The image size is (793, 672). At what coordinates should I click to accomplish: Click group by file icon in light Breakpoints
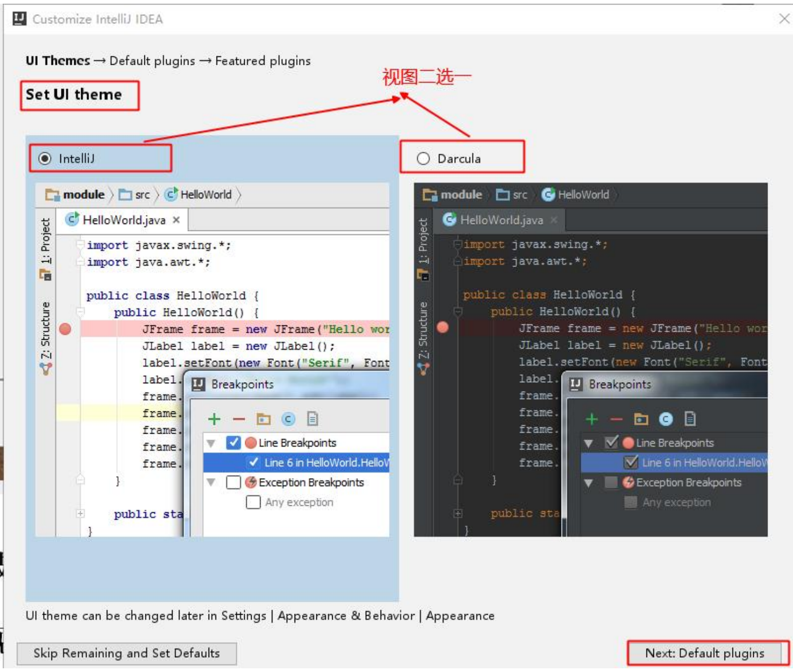313,419
